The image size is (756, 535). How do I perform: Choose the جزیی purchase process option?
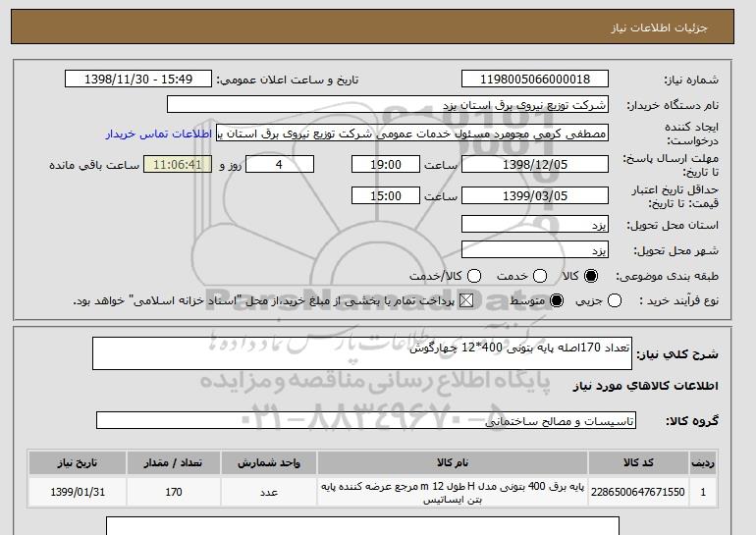[615, 300]
